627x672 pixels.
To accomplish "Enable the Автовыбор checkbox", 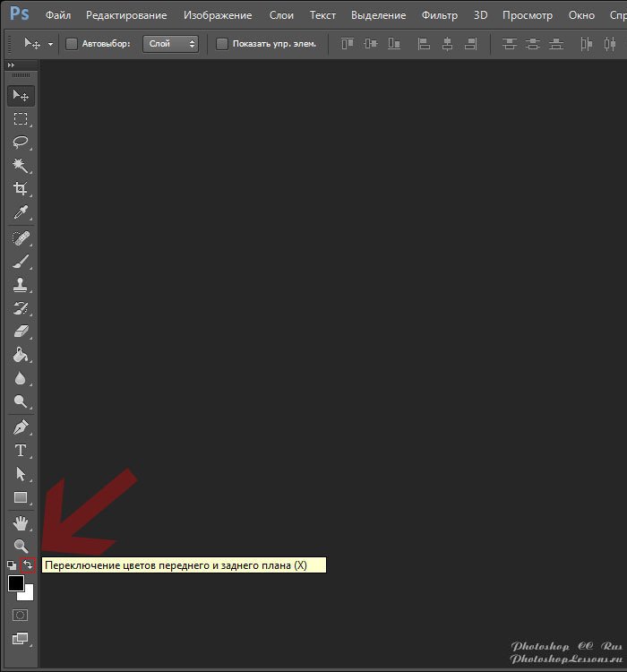I will coord(72,44).
